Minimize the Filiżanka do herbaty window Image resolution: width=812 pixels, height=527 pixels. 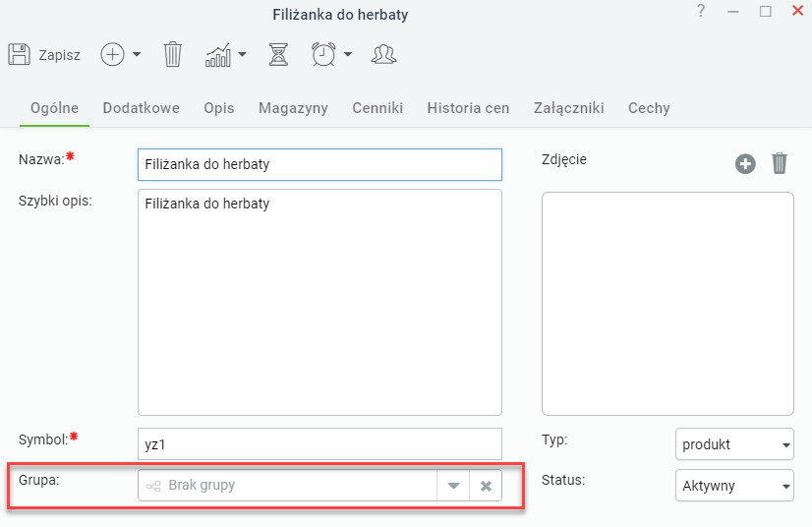click(733, 12)
